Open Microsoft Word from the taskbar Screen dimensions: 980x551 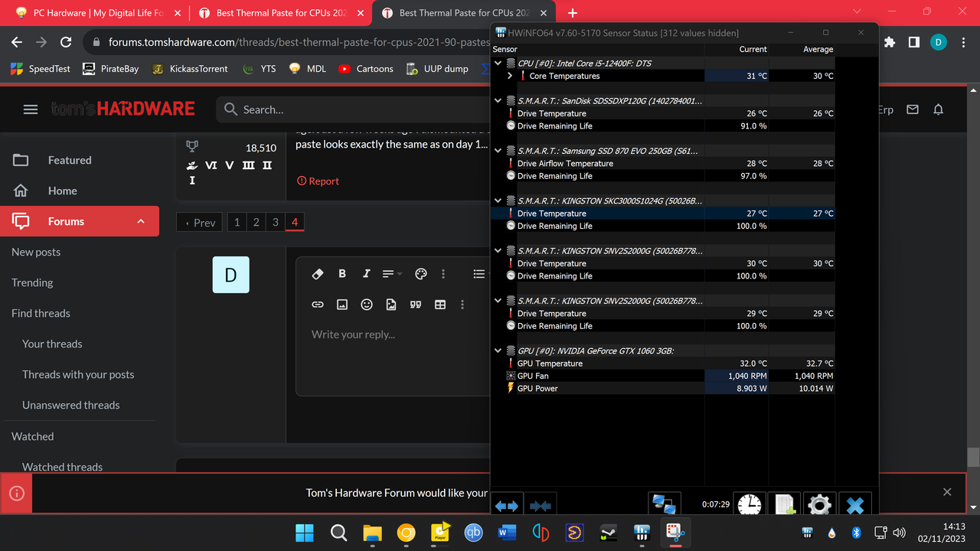point(508,533)
